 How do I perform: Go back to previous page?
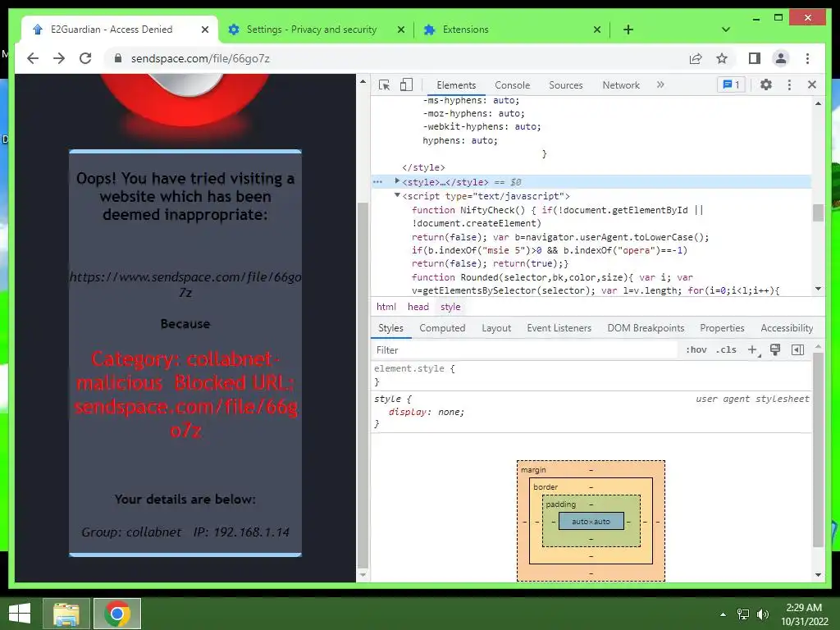33,58
